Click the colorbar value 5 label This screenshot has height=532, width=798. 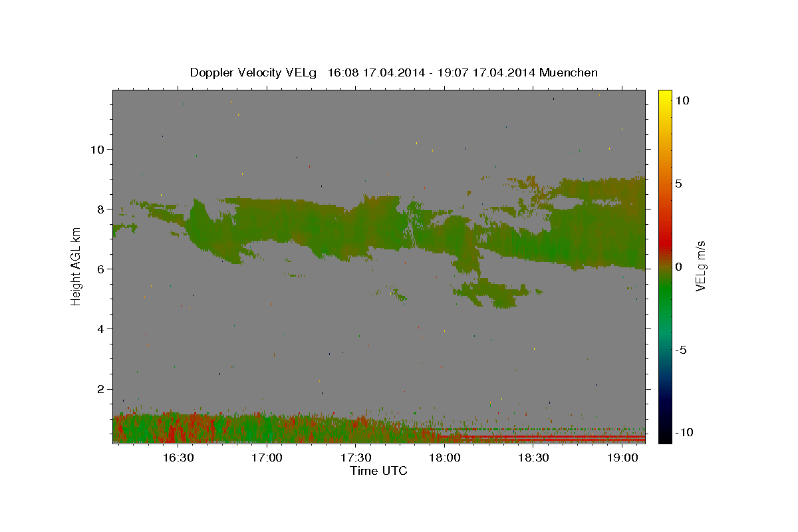[678, 184]
